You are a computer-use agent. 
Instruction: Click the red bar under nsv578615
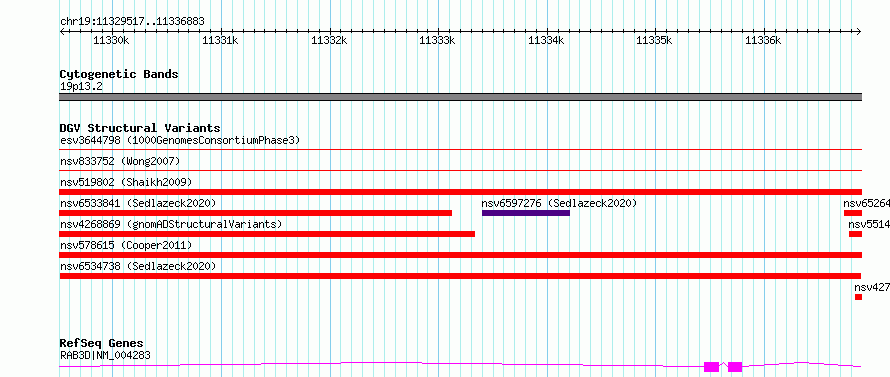pyautogui.click(x=460, y=255)
